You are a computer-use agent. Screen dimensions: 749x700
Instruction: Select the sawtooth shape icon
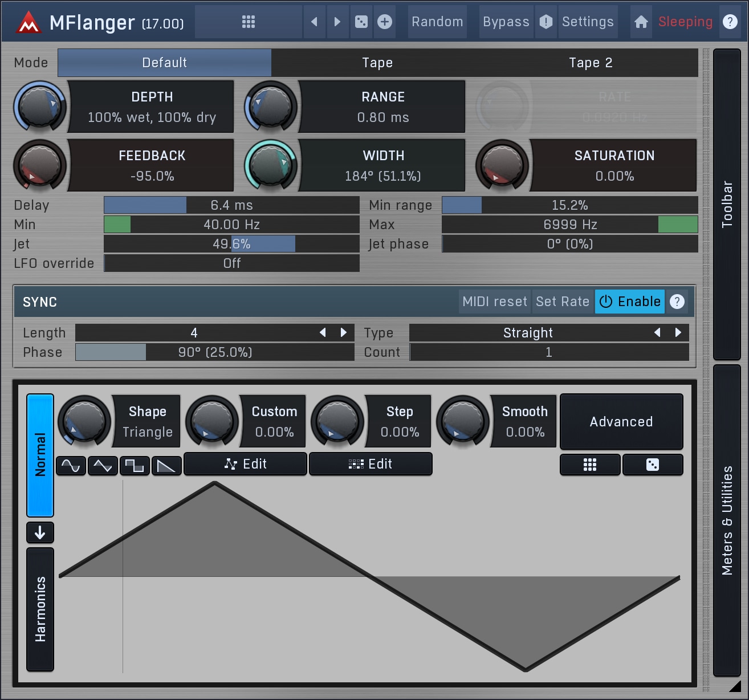click(x=166, y=466)
